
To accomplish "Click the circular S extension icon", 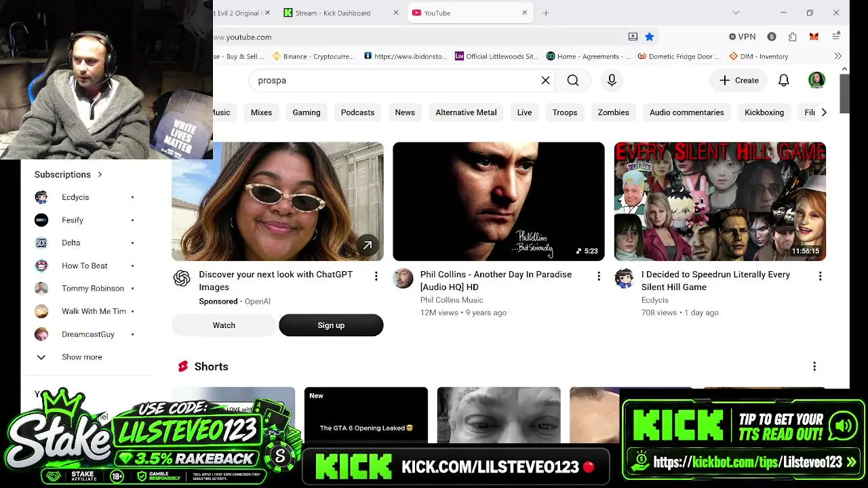I will [772, 37].
